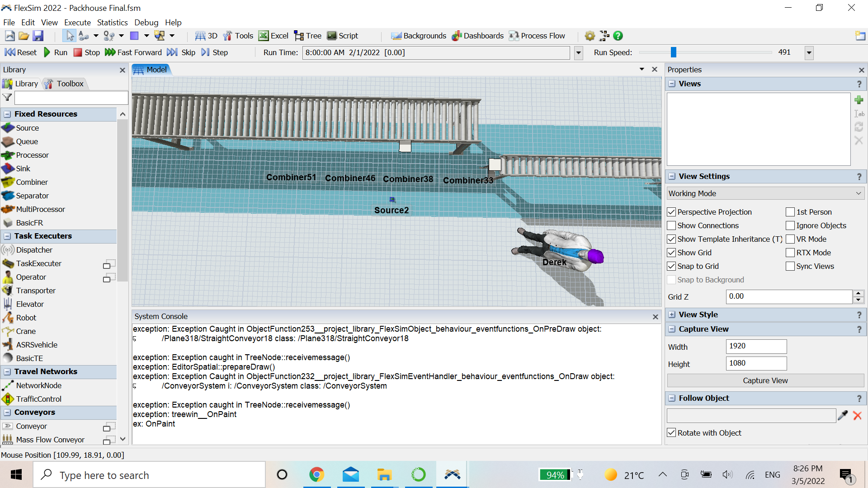
Task: Enable the Show Connections checkbox
Action: coord(672,225)
